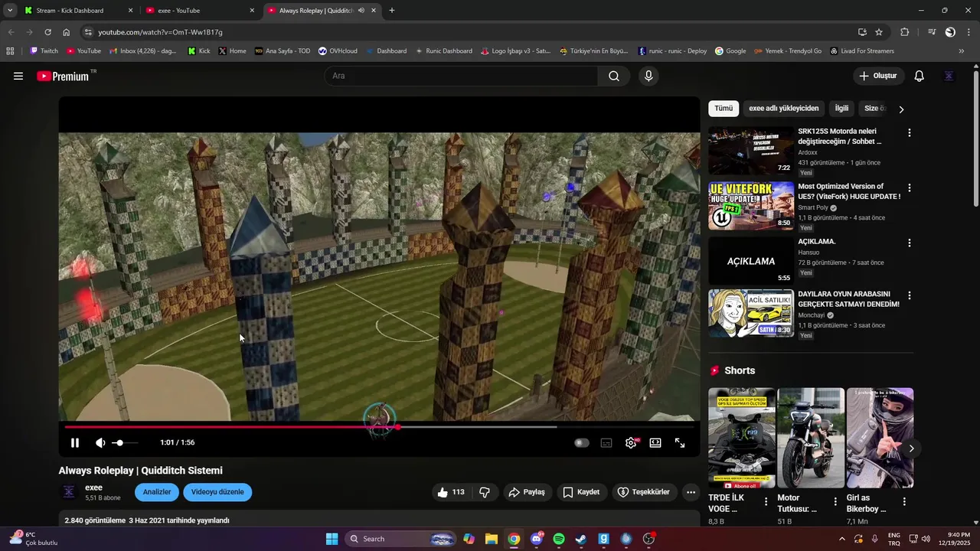This screenshot has width=980, height=551.
Task: Open OBS Studio from the taskbar
Action: 648,539
